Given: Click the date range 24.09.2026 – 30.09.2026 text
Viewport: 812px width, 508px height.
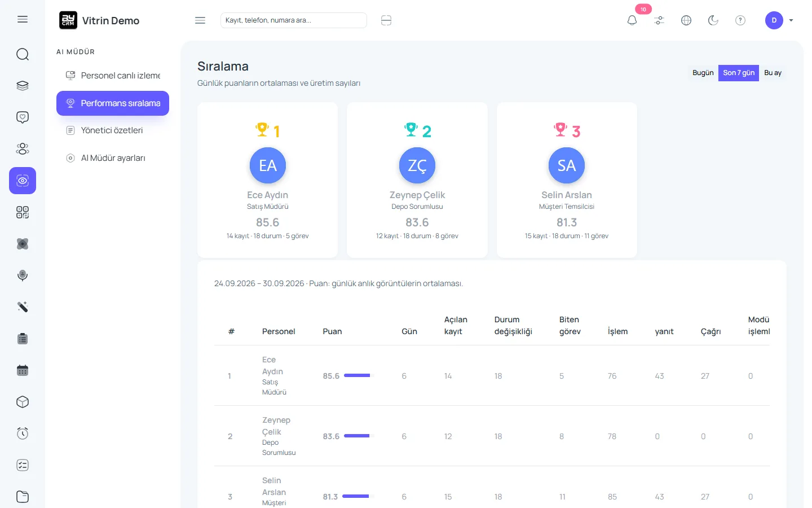Looking at the screenshot, I should 259,283.
